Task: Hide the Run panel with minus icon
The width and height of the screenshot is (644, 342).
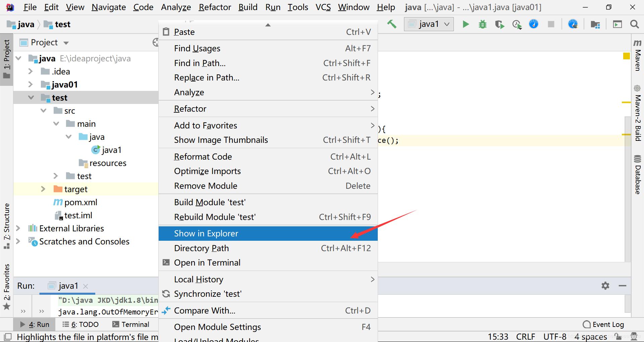Action: click(x=623, y=286)
